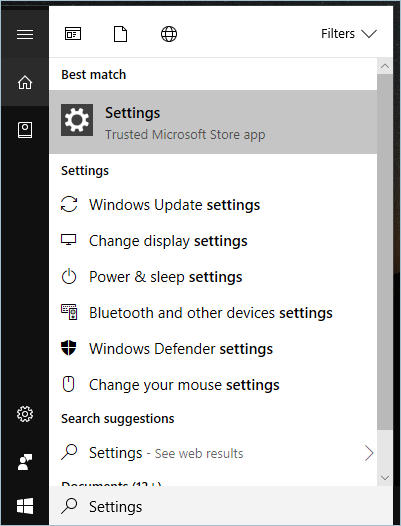Open Settings app best match

pos(213,122)
